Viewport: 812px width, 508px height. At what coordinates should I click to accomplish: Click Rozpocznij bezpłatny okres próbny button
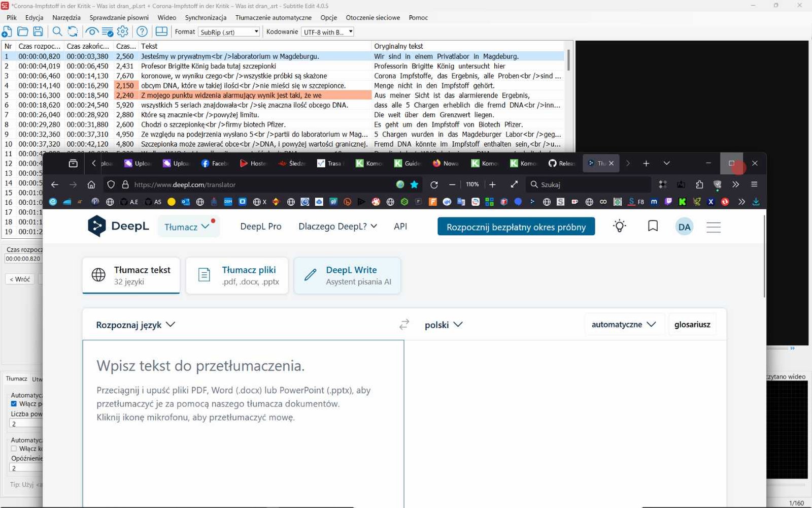(516, 227)
